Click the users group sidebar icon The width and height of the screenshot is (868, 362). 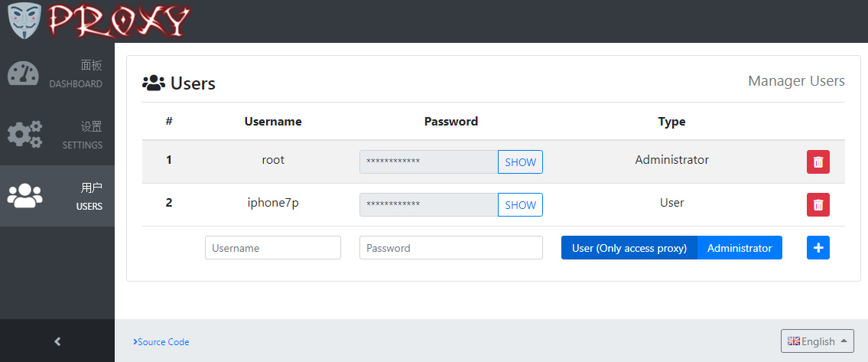[x=24, y=195]
